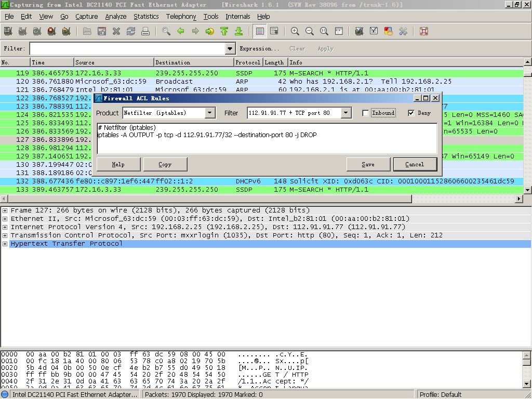Viewport: 532px width, 399px height.
Task: Open the File menu
Action: (9, 16)
